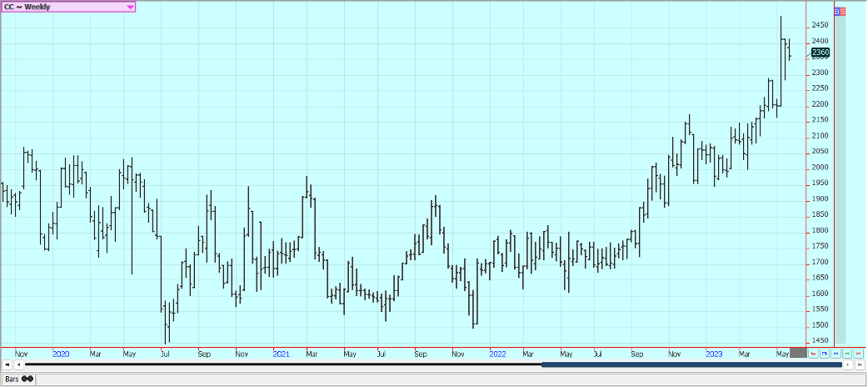Select the Bars tab

(x=17, y=379)
